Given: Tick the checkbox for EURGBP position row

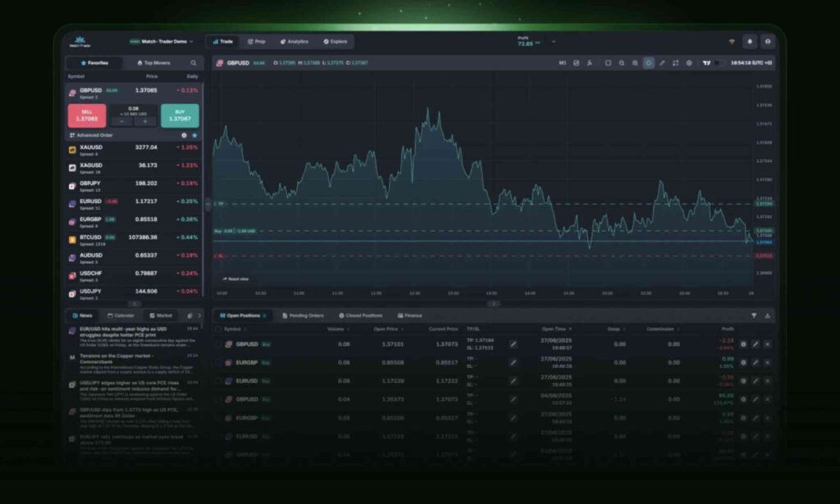Looking at the screenshot, I should (x=219, y=362).
